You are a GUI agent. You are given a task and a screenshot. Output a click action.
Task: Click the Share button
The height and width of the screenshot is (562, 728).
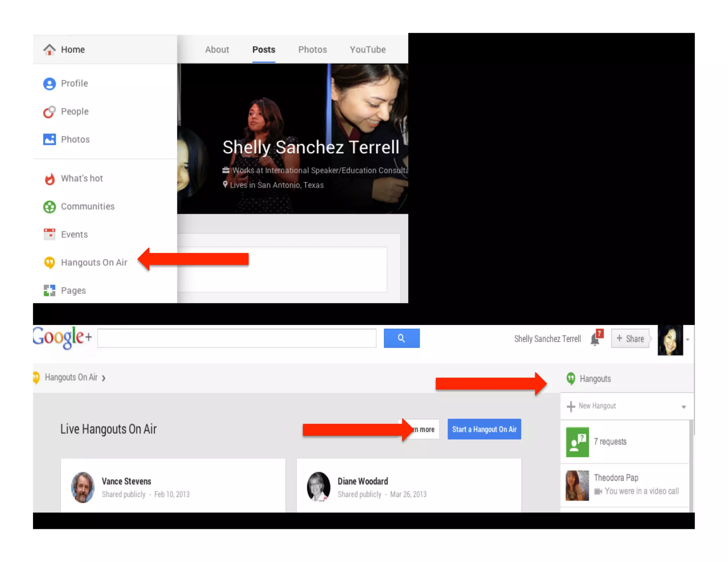630,339
